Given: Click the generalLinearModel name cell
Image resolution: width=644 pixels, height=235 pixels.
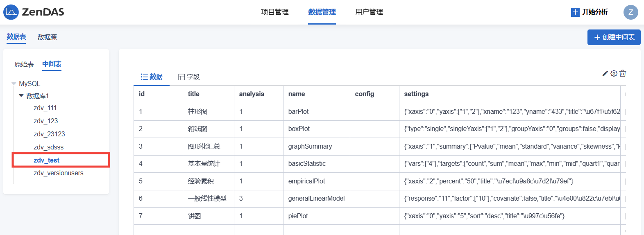Looking at the screenshot, I should tap(316, 199).
